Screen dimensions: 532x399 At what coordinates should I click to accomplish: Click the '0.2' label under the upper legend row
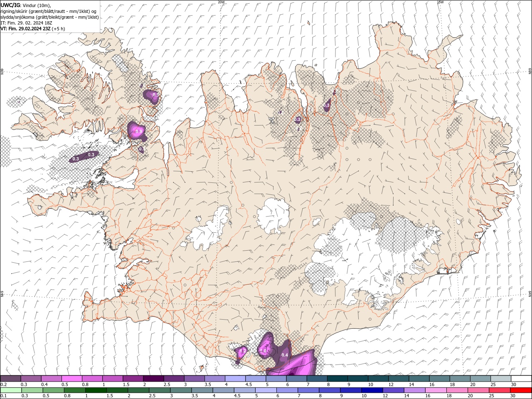click(3, 384)
